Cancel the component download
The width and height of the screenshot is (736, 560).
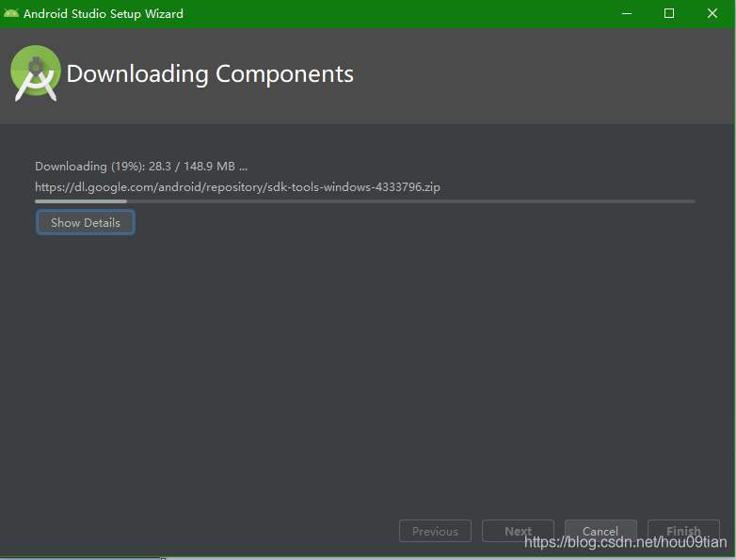pyautogui.click(x=600, y=531)
